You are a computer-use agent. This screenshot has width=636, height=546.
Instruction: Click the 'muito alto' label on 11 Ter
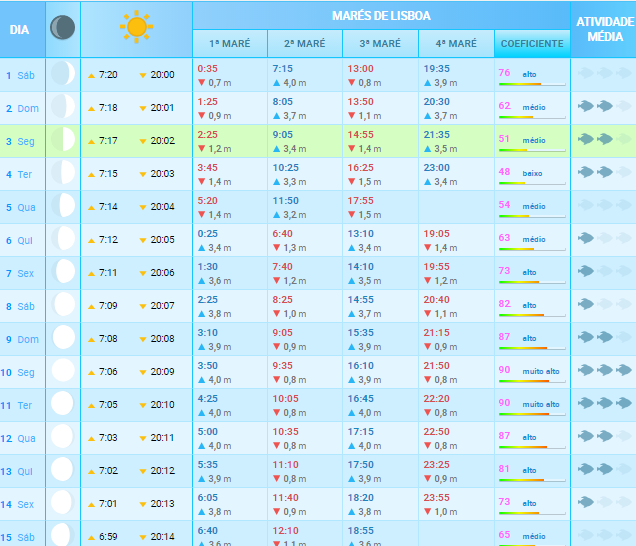pyautogui.click(x=541, y=404)
